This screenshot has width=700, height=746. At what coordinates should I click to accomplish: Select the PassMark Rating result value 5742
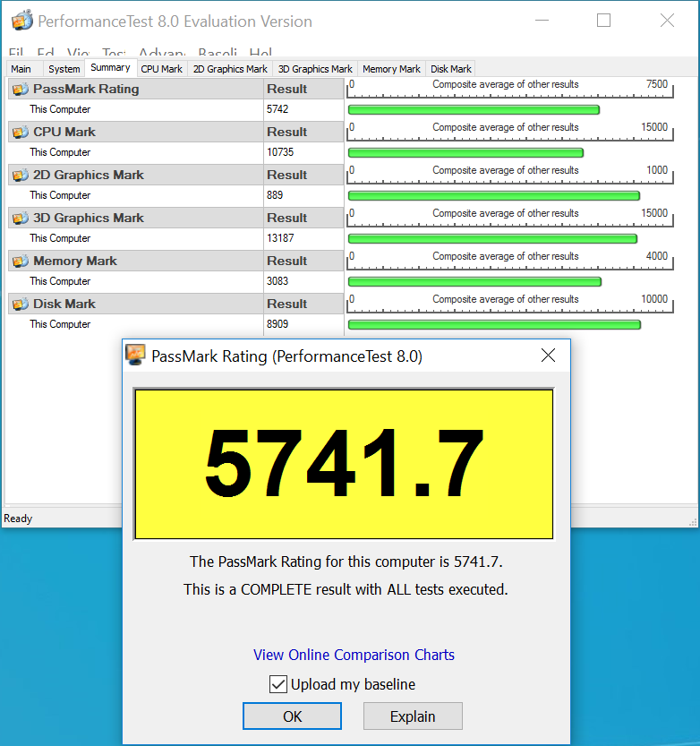coord(277,109)
